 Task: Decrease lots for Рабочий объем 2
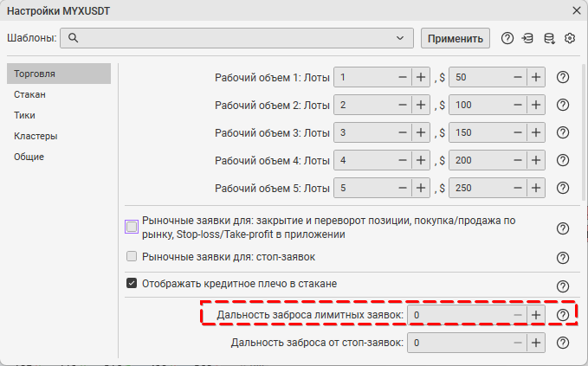click(x=403, y=105)
